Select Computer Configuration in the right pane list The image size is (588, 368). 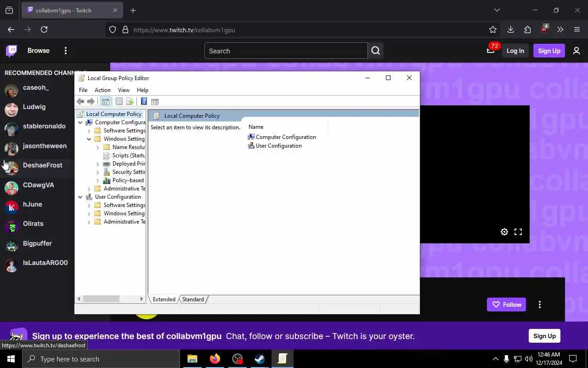(282, 137)
